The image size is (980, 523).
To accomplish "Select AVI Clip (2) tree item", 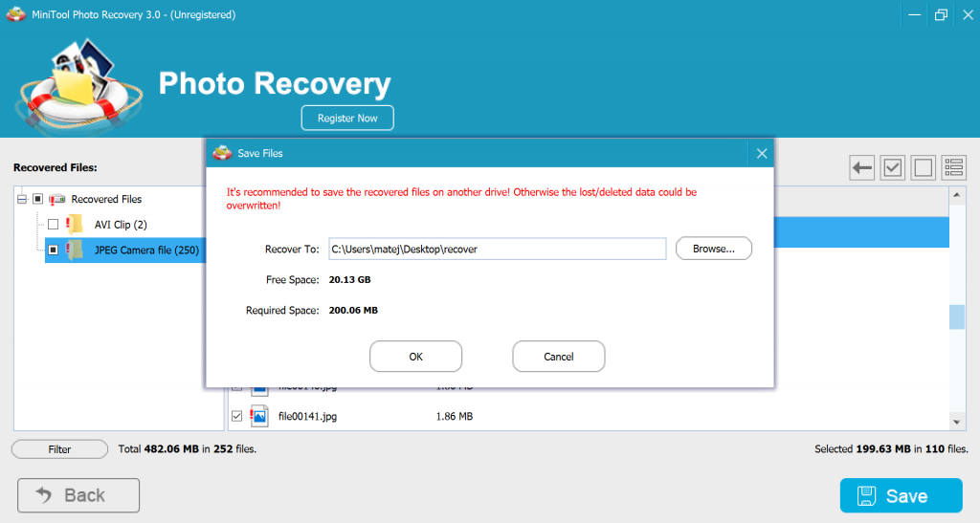I will pos(121,225).
